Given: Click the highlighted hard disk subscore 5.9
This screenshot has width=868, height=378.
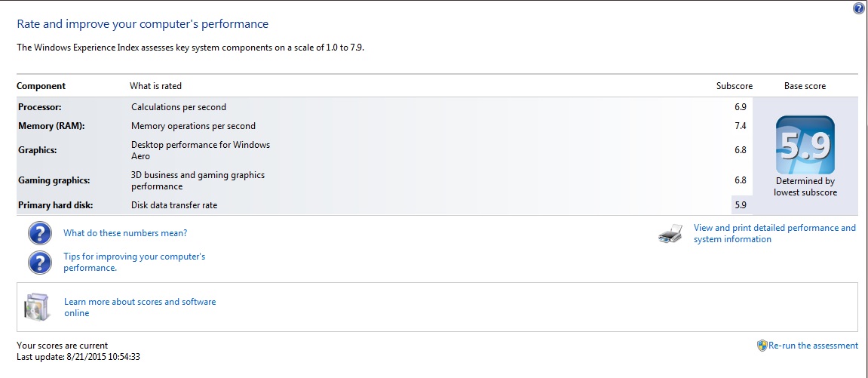Looking at the screenshot, I should pos(741,204).
